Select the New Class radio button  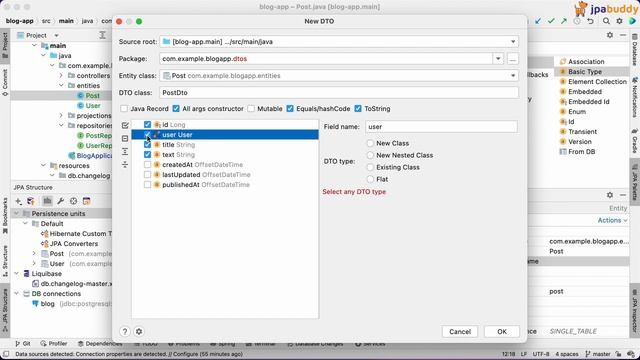(x=370, y=143)
